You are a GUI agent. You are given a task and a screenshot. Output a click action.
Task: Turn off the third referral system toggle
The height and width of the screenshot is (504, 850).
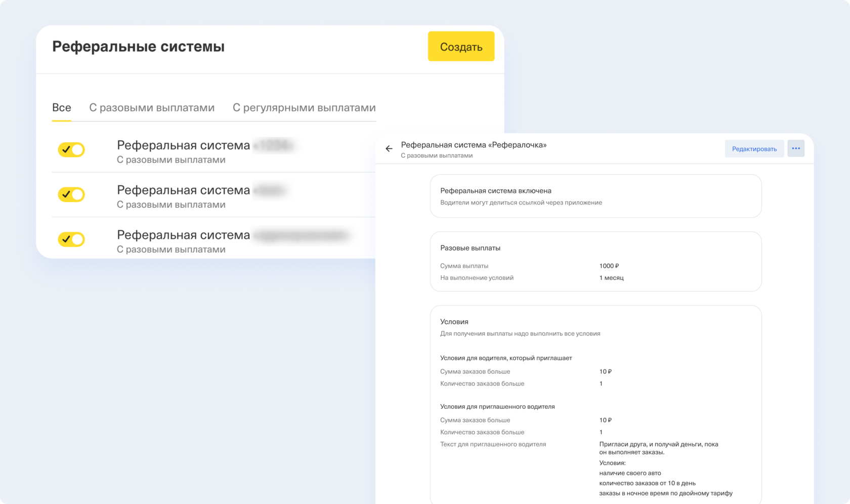coord(71,239)
